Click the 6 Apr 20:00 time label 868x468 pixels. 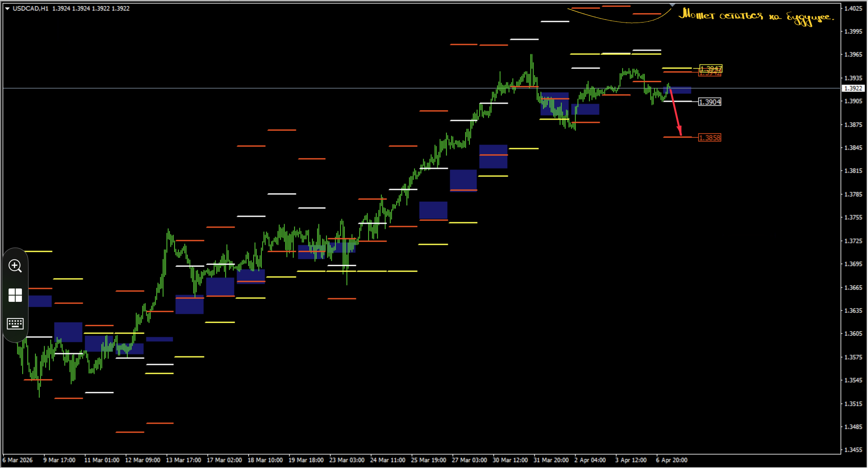tap(671, 460)
